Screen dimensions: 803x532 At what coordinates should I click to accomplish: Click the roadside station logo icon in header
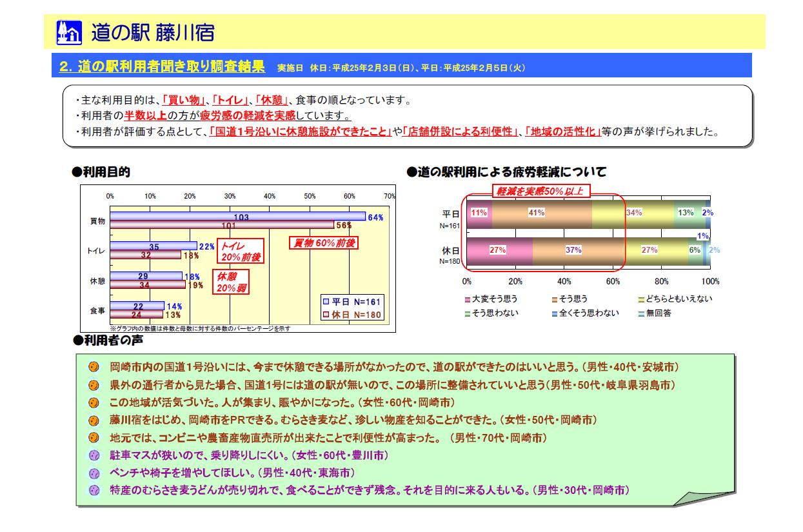point(70,32)
